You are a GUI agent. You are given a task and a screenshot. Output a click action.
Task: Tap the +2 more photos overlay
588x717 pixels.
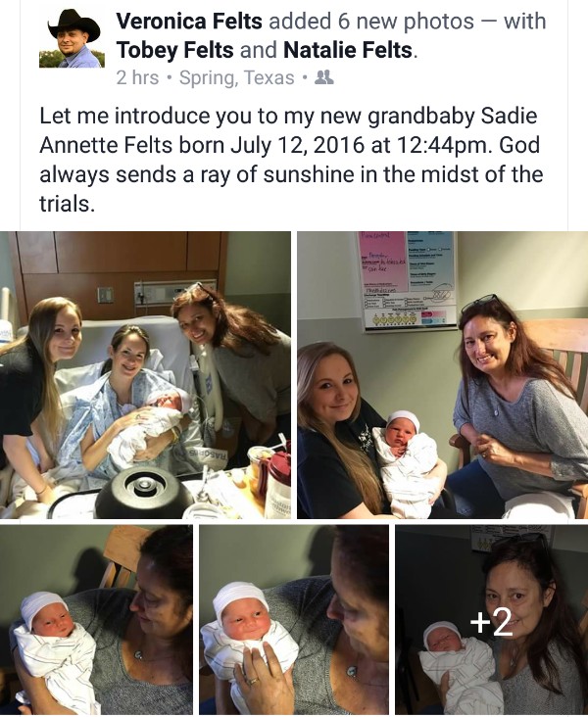491,623
